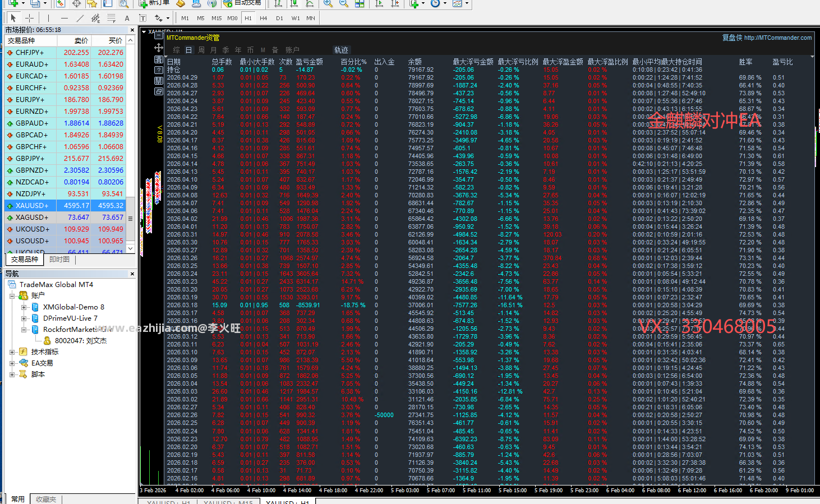Switch chart to M30 timeframe

pos(232,18)
